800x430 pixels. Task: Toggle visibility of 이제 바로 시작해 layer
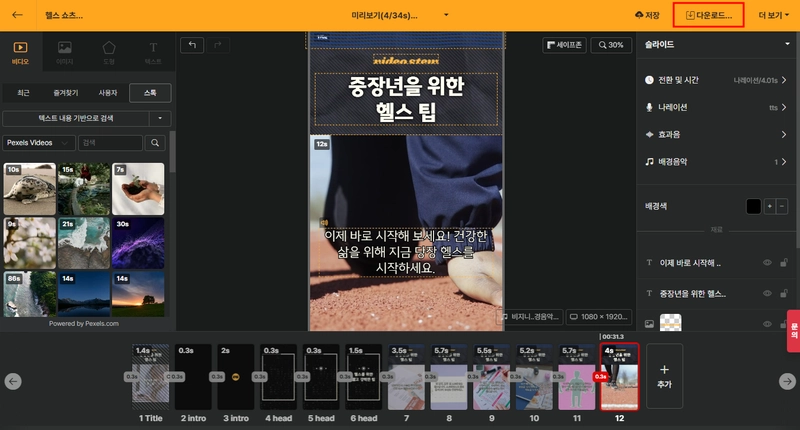pos(767,263)
